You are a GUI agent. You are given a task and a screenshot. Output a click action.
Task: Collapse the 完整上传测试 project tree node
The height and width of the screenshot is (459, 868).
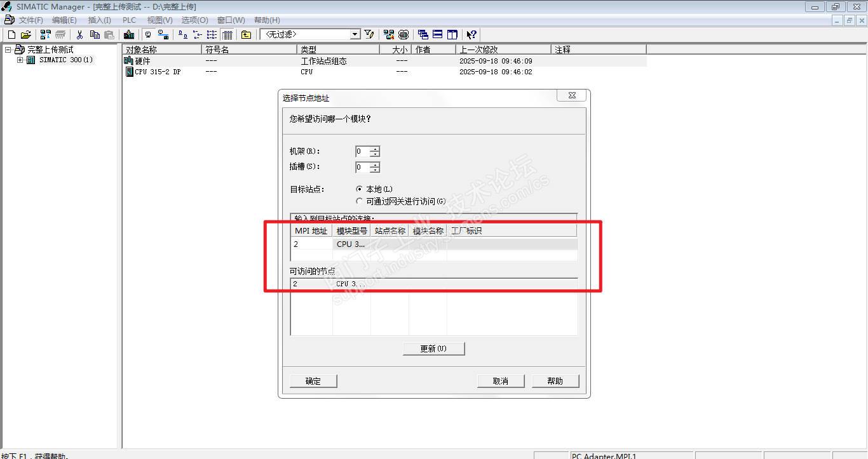8,50
